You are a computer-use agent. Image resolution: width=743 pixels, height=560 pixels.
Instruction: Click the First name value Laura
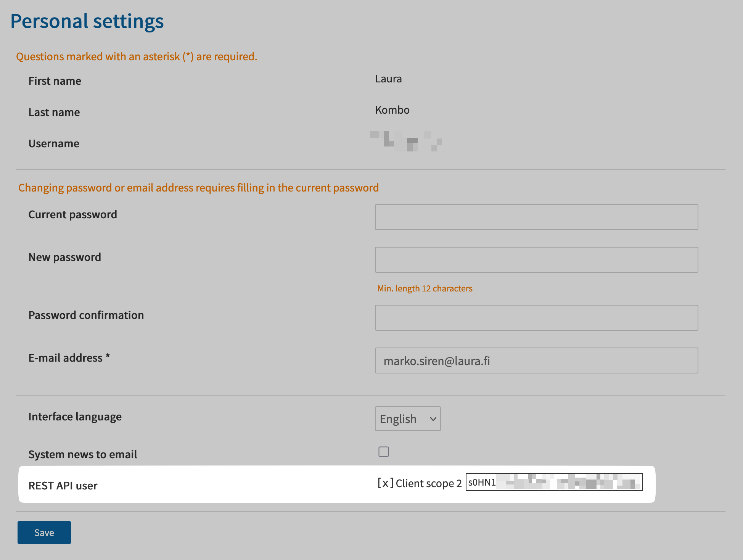(388, 79)
